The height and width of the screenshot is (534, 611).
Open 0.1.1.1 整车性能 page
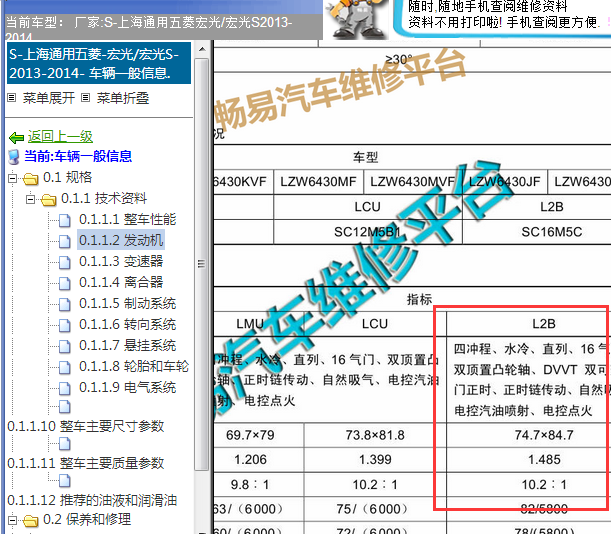click(x=128, y=219)
